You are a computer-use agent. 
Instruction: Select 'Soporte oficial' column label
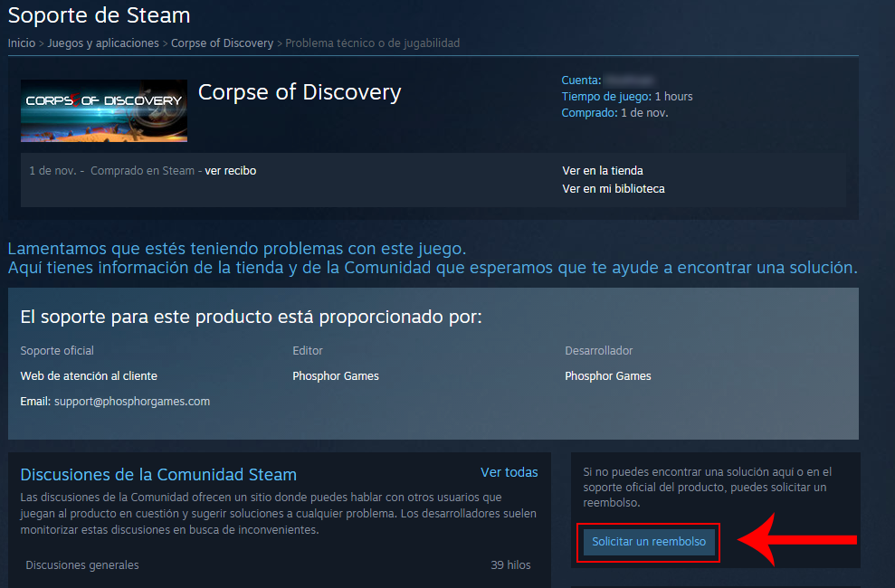[57, 351]
